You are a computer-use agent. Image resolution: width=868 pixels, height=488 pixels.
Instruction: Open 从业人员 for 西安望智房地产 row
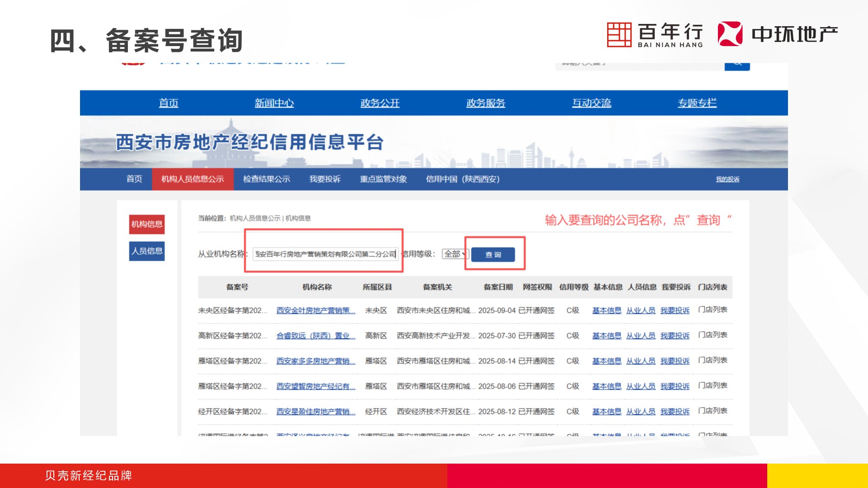(x=641, y=386)
